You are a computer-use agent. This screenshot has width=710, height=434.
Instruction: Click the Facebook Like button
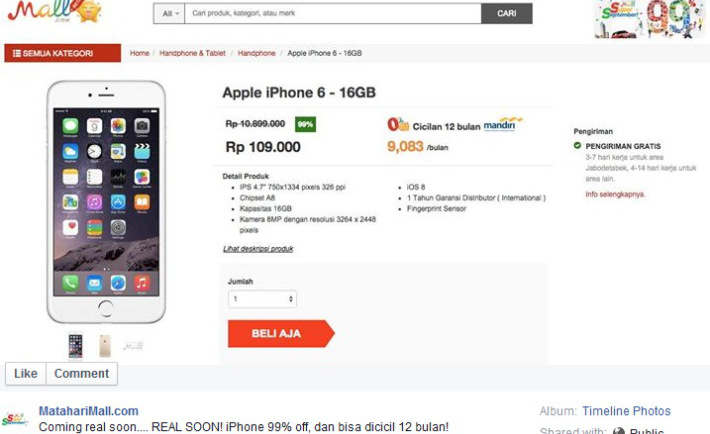[26, 374]
